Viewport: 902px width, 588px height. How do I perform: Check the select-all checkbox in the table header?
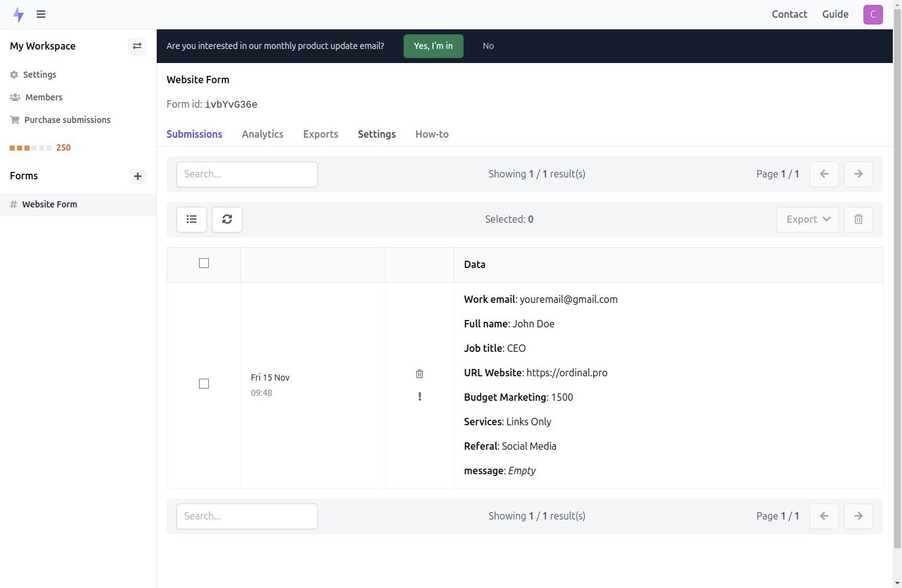203,262
